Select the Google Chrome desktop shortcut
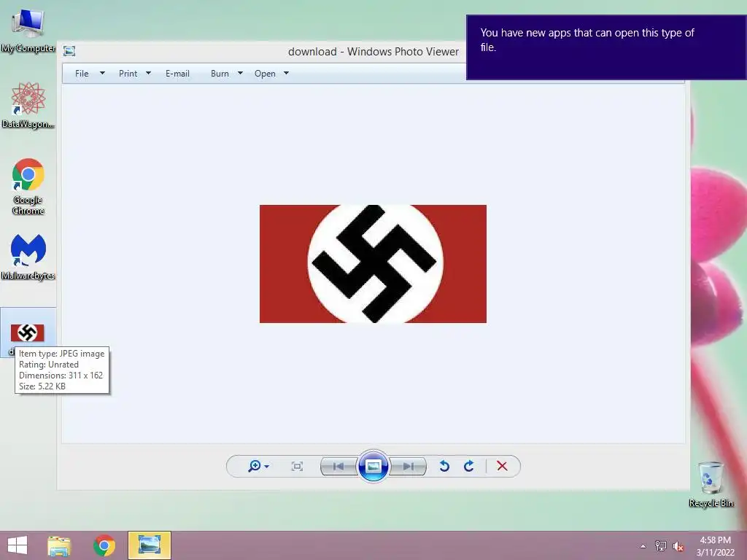 [x=28, y=187]
